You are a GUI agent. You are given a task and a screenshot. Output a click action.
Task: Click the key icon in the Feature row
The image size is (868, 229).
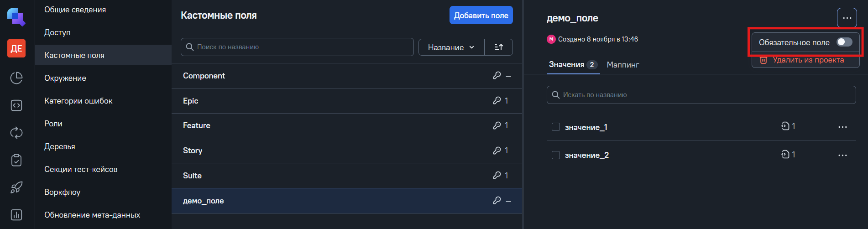497,125
